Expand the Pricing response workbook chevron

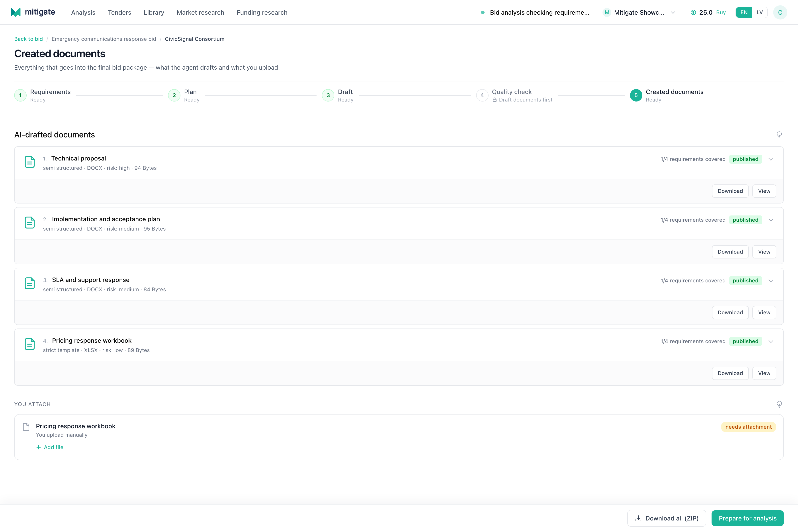click(771, 341)
